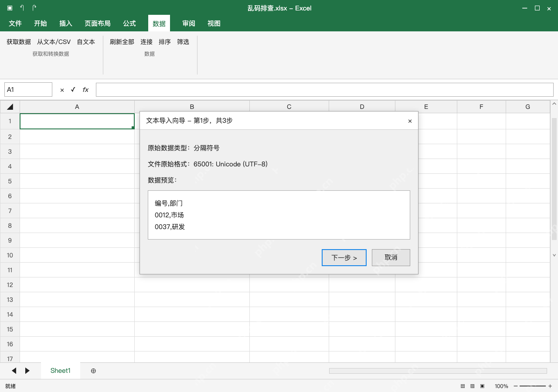Choose 从文本/CSV import command
558x392 pixels.
click(54, 42)
